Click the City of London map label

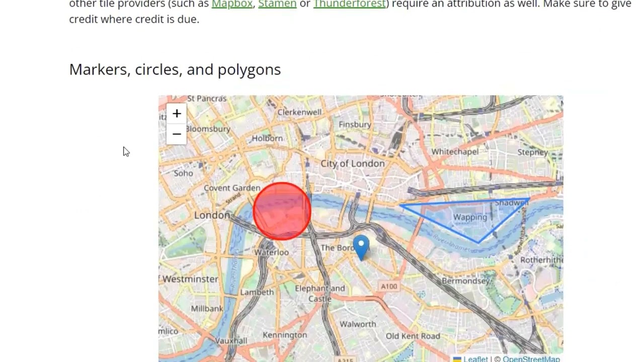tap(353, 163)
